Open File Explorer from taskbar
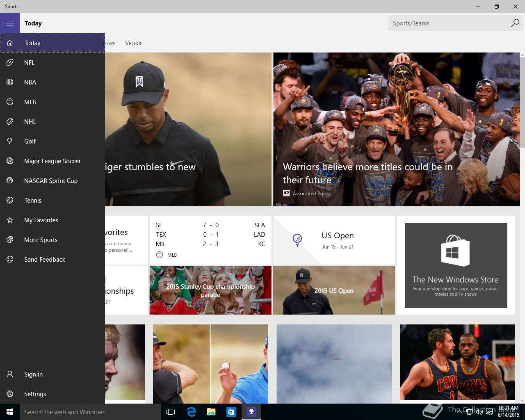 pyautogui.click(x=211, y=412)
